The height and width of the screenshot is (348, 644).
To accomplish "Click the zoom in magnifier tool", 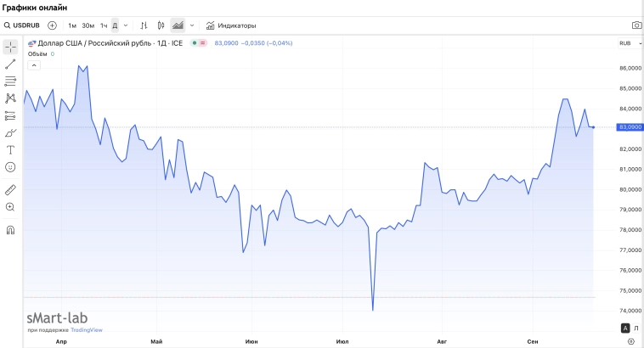I will pos(10,206).
